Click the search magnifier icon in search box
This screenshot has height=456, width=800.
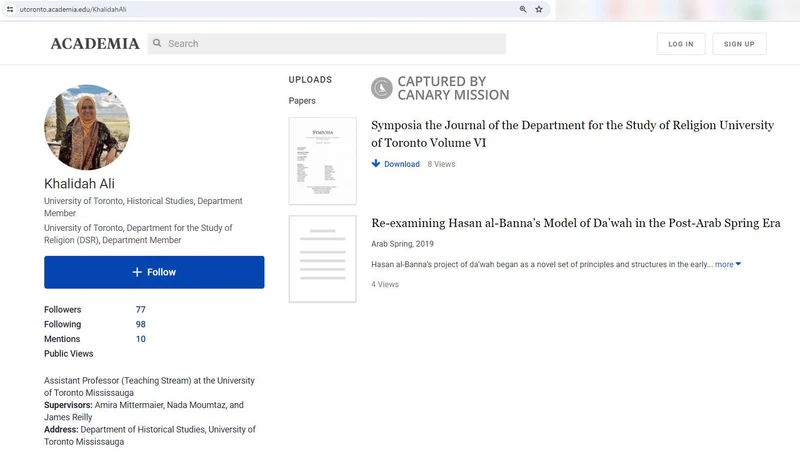click(157, 44)
